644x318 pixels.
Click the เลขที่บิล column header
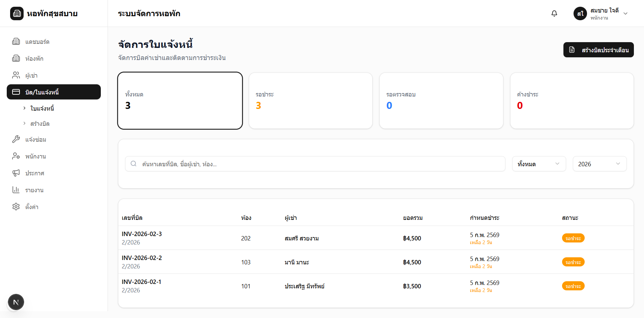132,218
